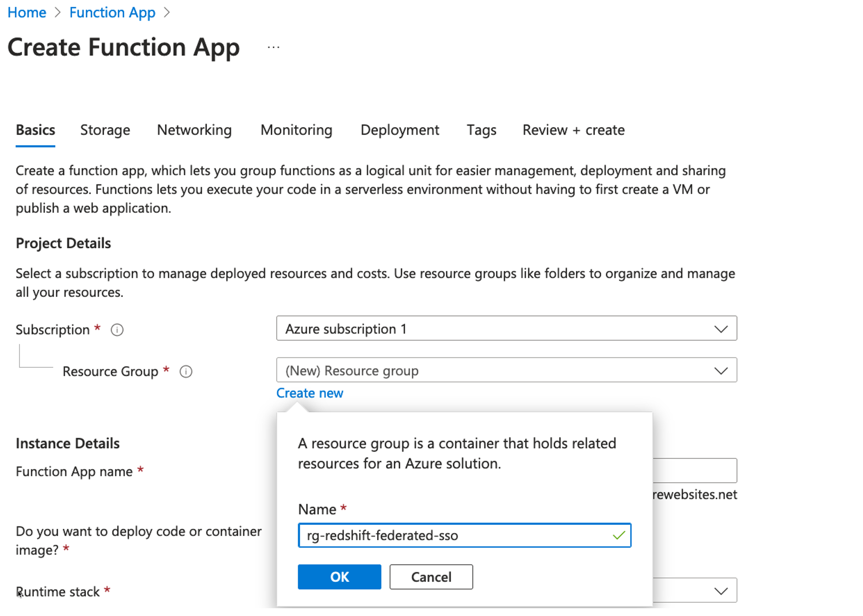Screen dimensions: 863x616
Task: Switch to the Storage tab
Action: click(x=105, y=130)
